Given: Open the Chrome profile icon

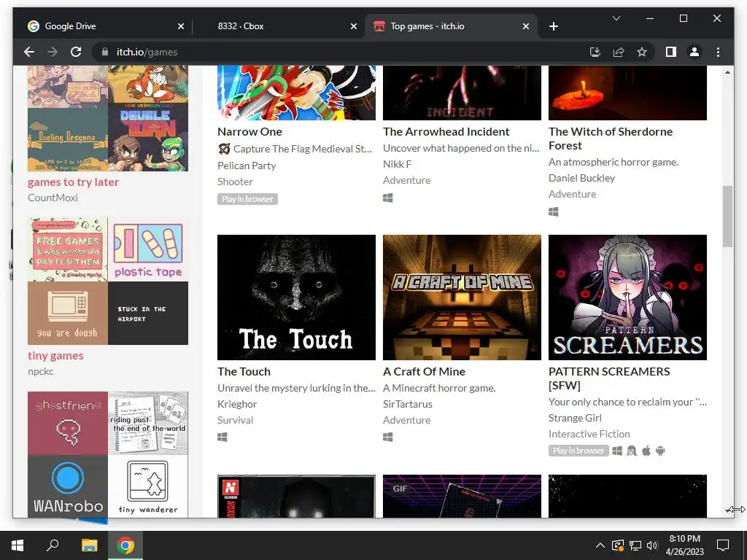Looking at the screenshot, I should tap(694, 52).
